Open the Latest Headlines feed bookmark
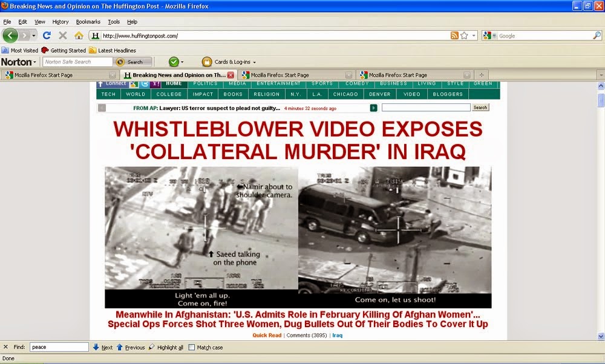Image resolution: width=605 pixels, height=364 pixels. (x=113, y=50)
